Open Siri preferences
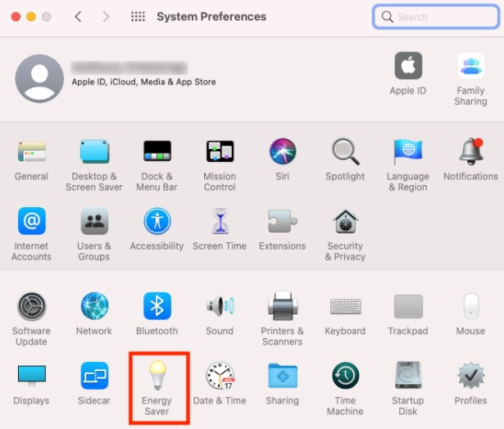This screenshot has height=429, width=504. tap(283, 151)
